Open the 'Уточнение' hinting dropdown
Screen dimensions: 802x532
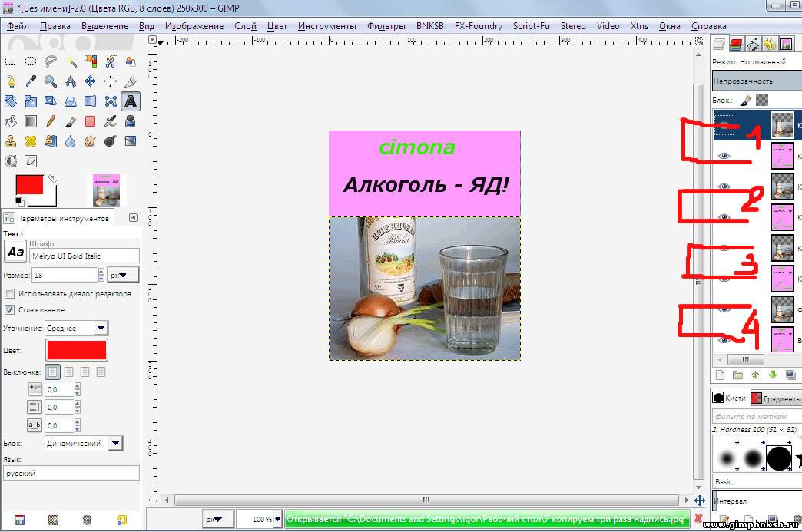pos(76,328)
